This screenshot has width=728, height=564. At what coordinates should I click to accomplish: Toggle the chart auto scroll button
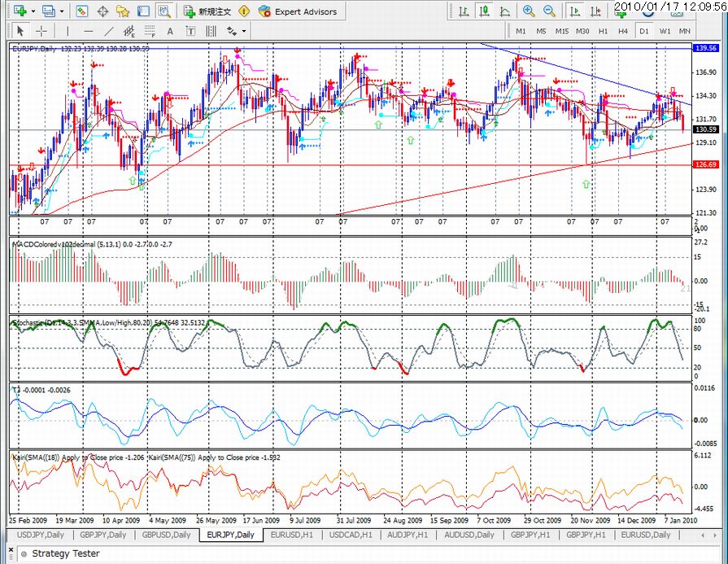(x=575, y=11)
